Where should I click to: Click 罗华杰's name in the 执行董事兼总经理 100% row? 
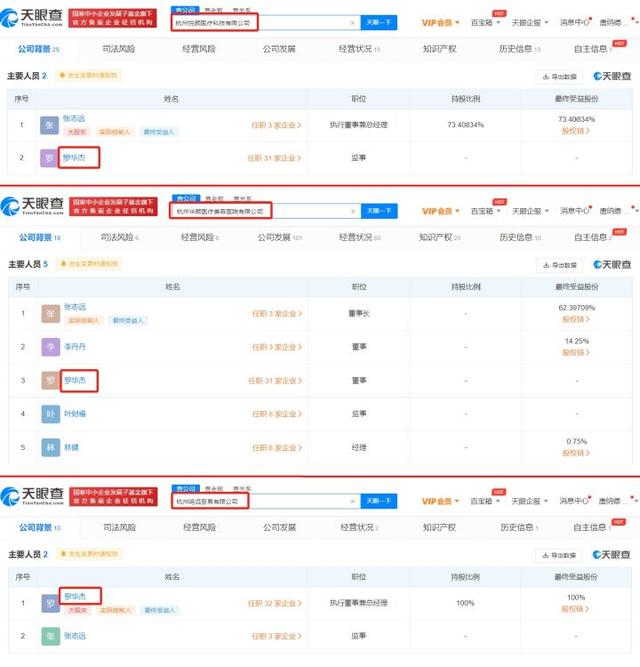click(75, 596)
